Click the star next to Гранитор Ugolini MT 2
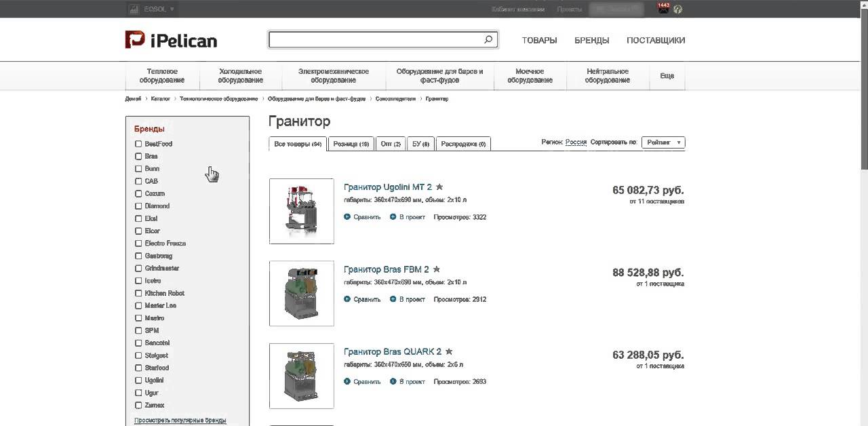Screen dimensions: 868x426 (439, 187)
